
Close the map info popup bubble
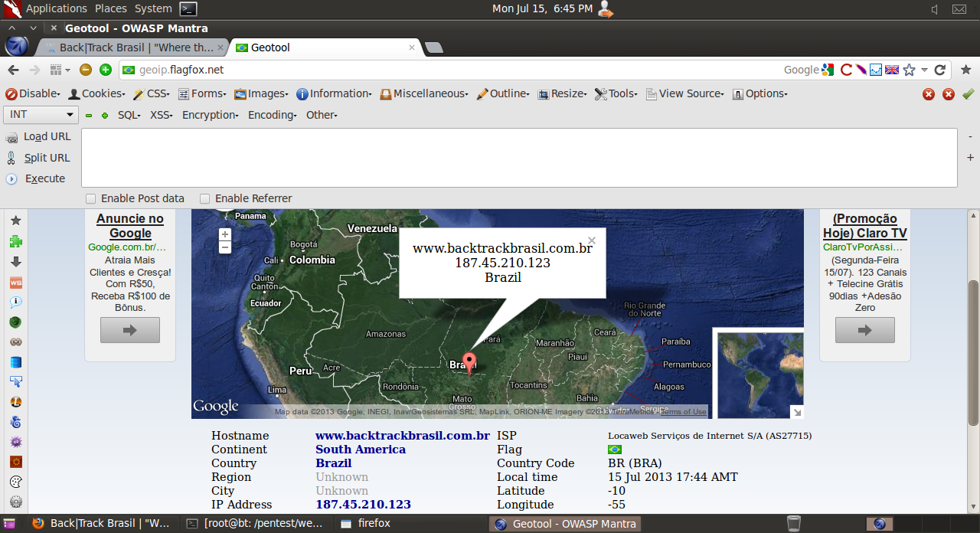point(591,240)
